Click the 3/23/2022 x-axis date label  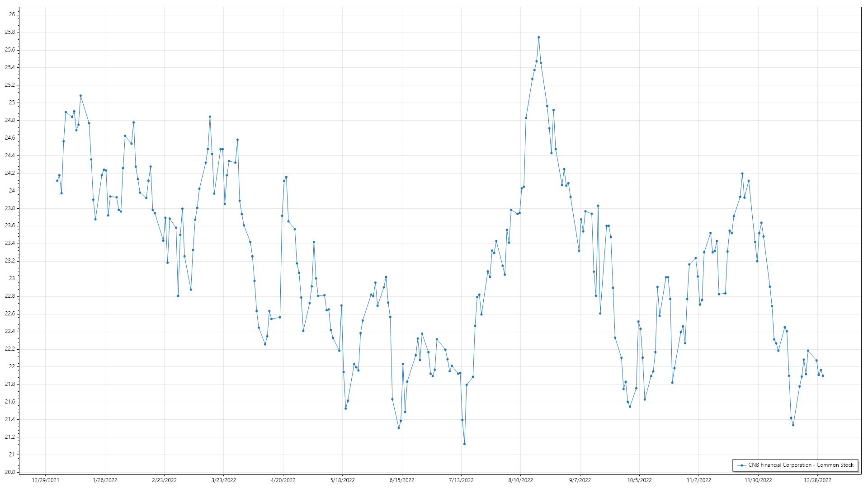tap(224, 480)
